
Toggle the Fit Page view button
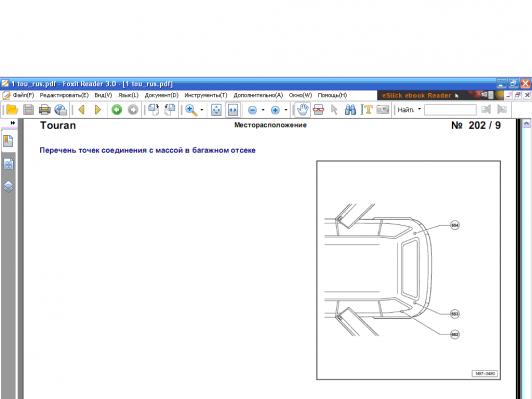(216, 110)
